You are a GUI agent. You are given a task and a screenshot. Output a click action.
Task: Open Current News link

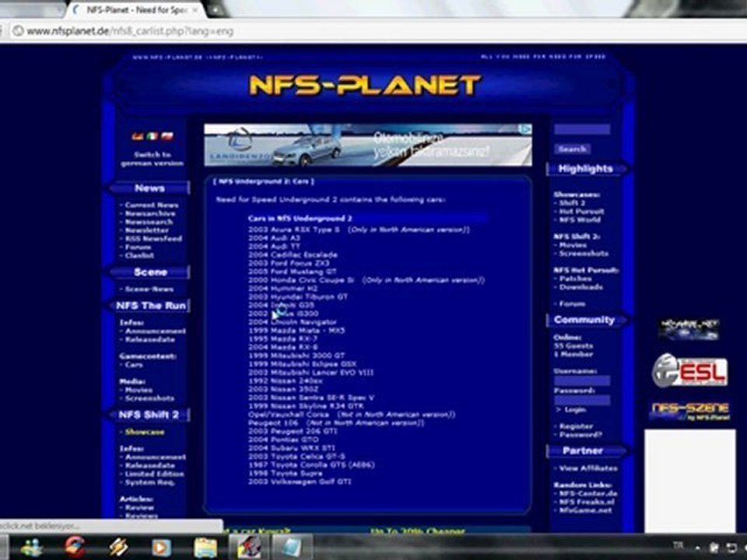[152, 205]
